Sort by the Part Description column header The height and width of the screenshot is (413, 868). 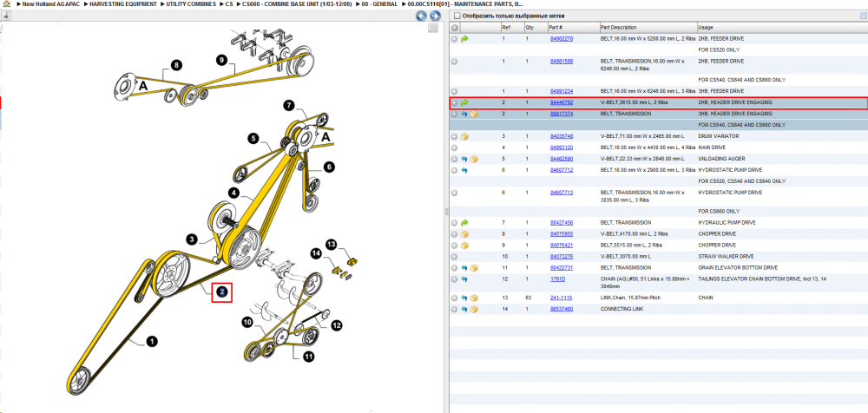point(648,27)
